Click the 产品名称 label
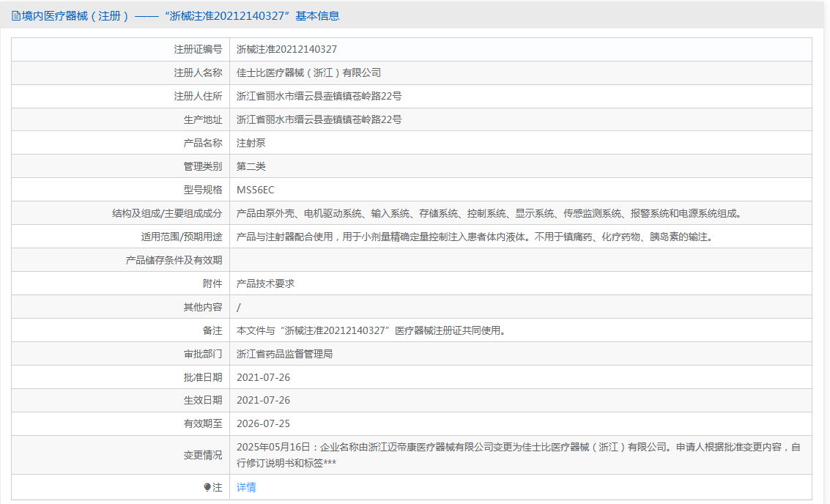The height and width of the screenshot is (504, 830). coord(203,143)
